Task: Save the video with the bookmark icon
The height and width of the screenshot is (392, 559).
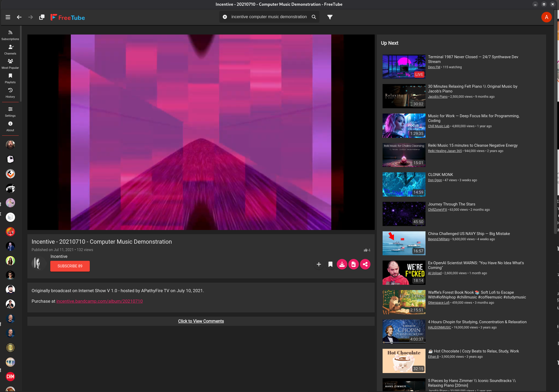Action: [330, 264]
